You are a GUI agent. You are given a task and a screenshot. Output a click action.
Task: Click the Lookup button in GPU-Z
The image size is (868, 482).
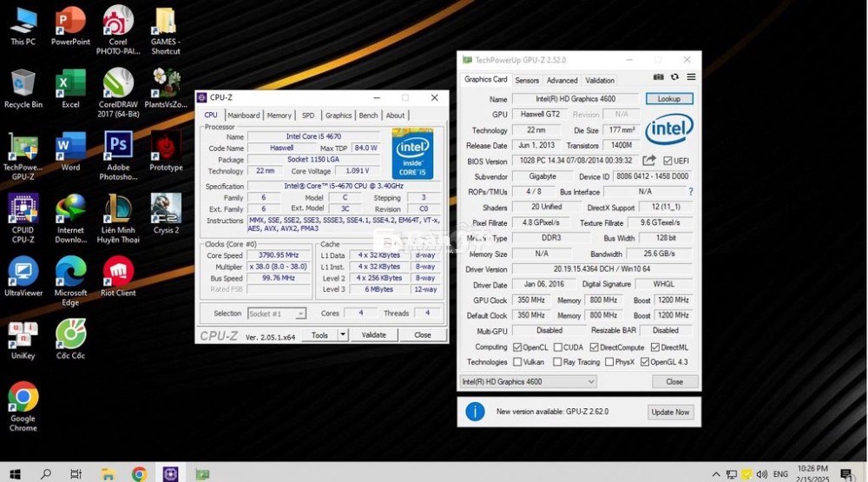tap(668, 99)
